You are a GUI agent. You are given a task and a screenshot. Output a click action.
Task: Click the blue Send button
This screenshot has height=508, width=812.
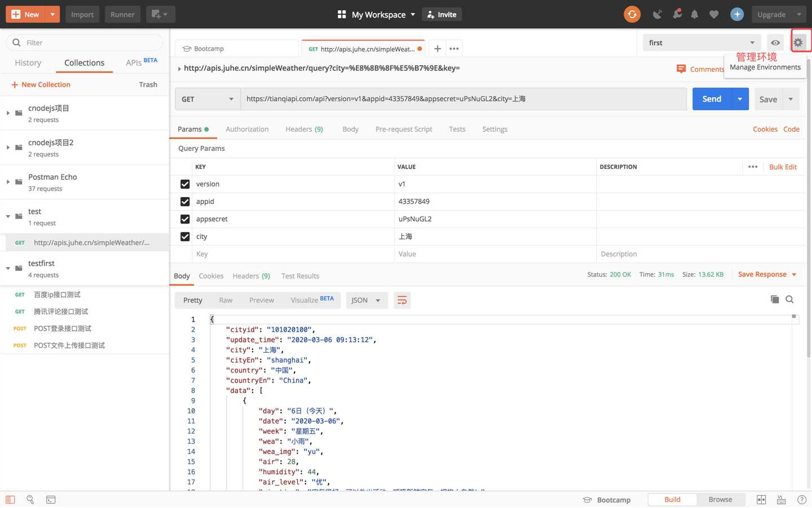(x=712, y=99)
